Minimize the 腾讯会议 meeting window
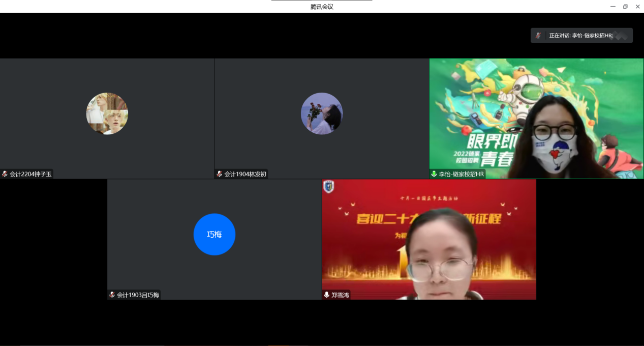This screenshot has height=346, width=644. [x=612, y=7]
